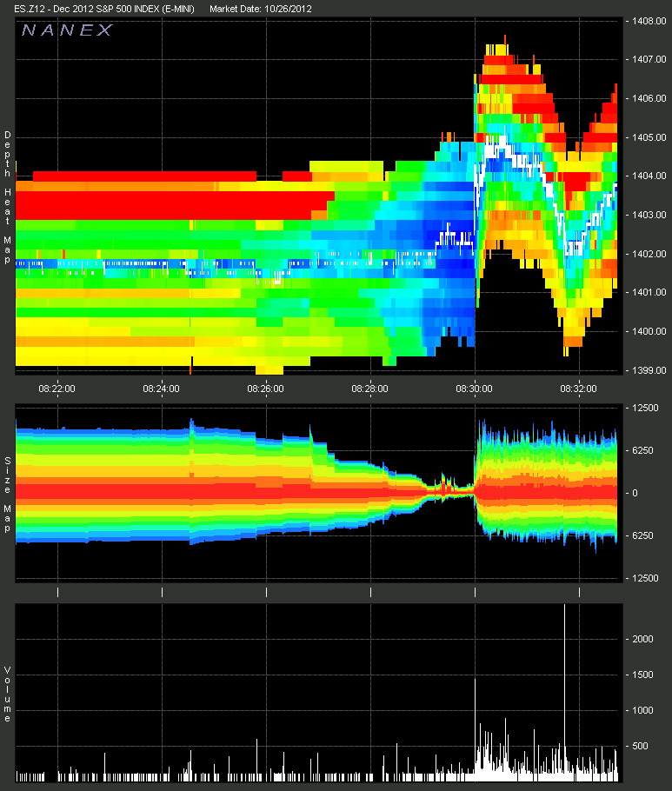Image resolution: width=672 pixels, height=791 pixels.
Task: Click the 1406.00 price axis label
Action: [649, 98]
